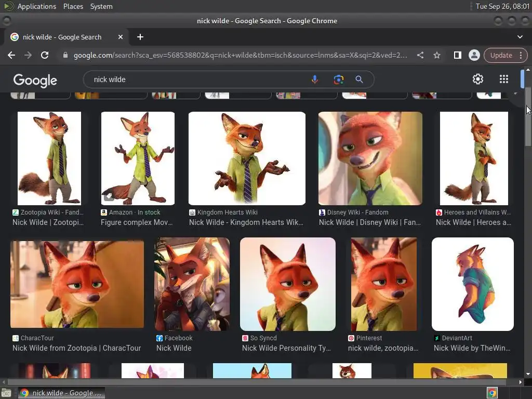Image resolution: width=532 pixels, height=399 pixels.
Task: Open the side panel icon
Action: (457, 55)
